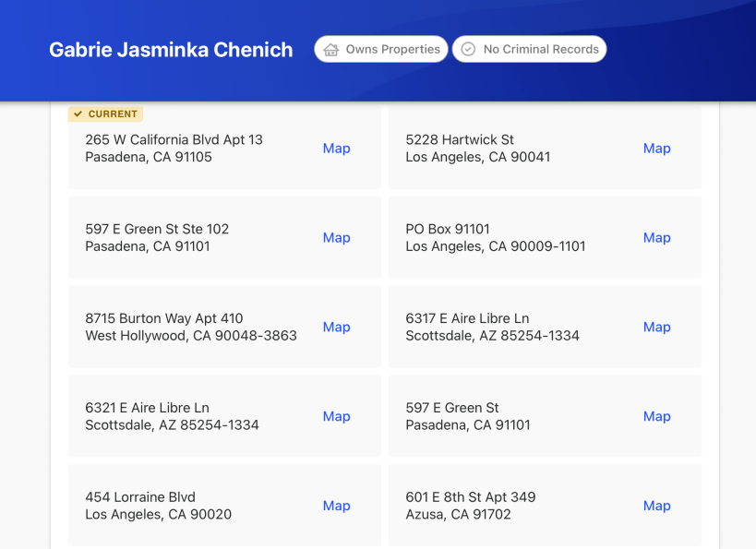Screen dimensions: 756x549
Task: Open Map for 265 W California Blvd
Action: (x=336, y=149)
